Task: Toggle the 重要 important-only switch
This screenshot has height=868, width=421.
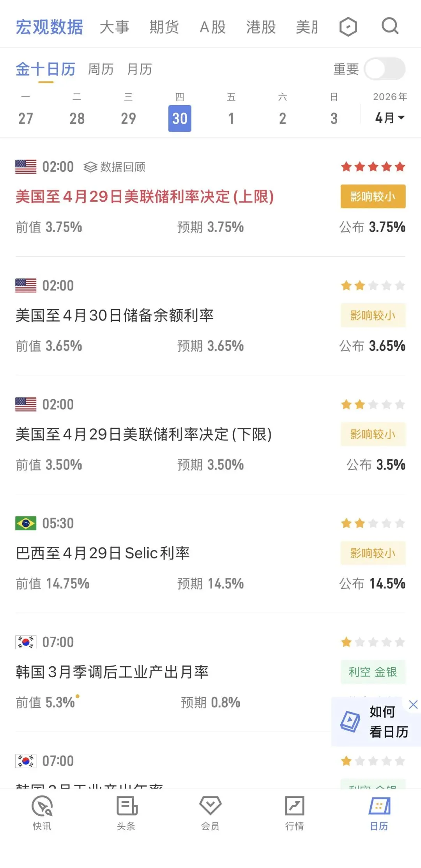Action: click(385, 69)
